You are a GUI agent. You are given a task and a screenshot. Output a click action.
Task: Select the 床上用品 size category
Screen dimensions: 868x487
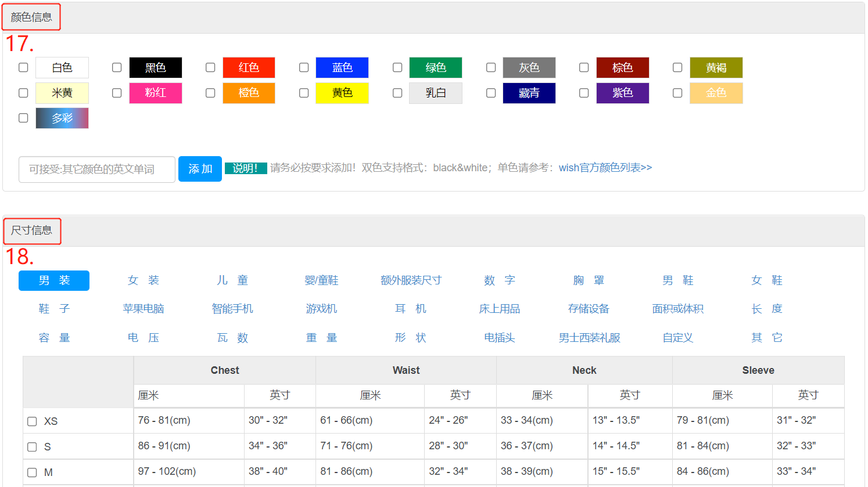point(500,309)
